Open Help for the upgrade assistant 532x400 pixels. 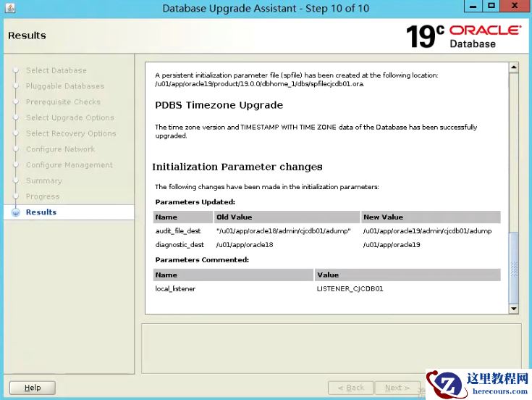(33, 388)
